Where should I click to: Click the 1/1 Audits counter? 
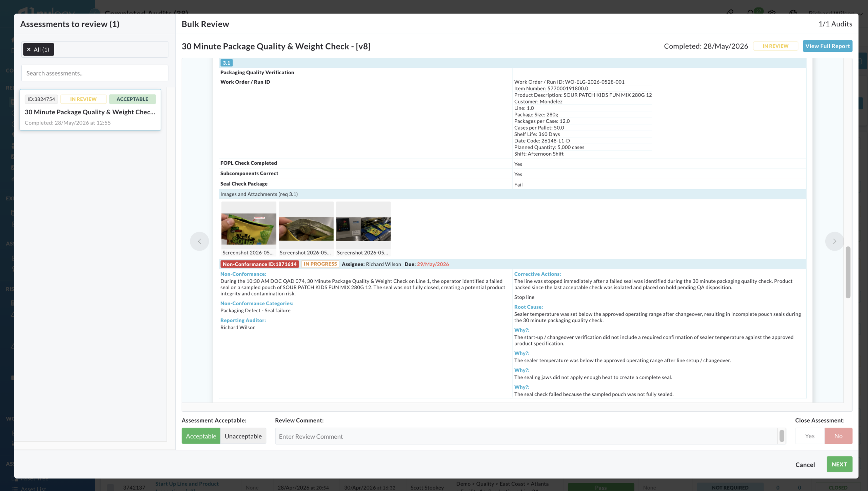(835, 24)
